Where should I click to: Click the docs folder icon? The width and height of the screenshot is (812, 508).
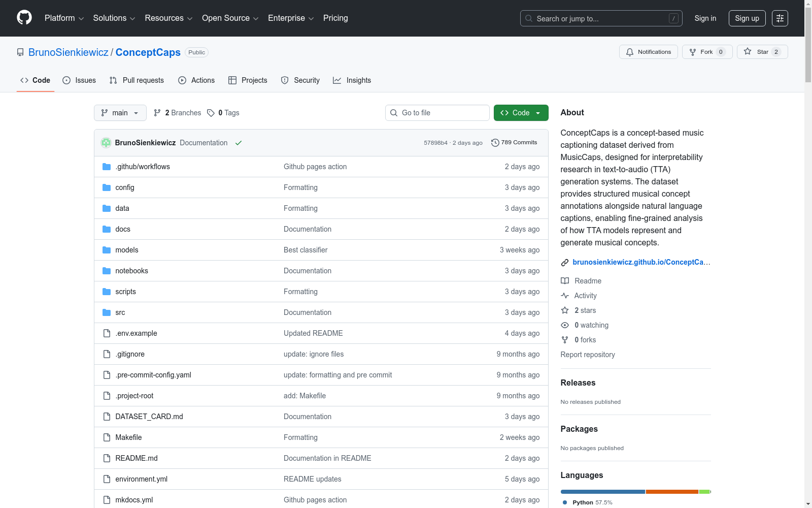point(107,229)
